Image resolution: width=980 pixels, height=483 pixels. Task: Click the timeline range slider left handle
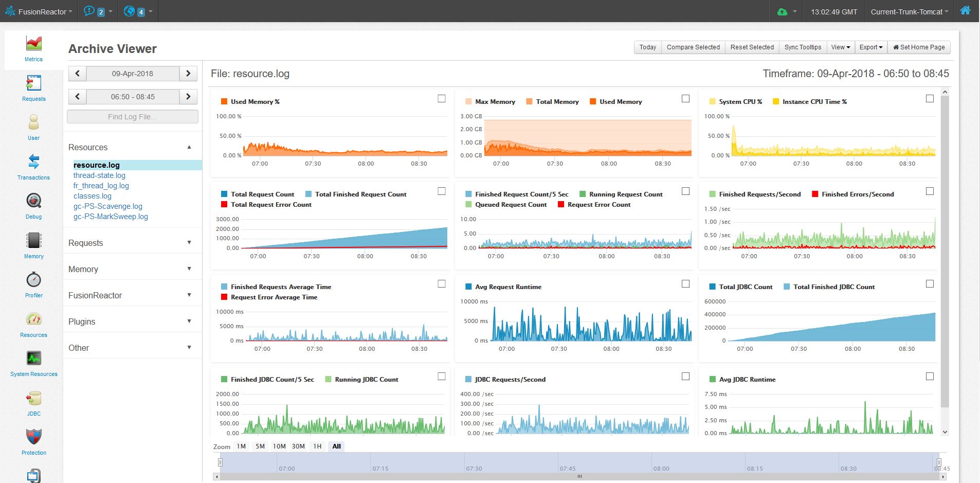220,462
